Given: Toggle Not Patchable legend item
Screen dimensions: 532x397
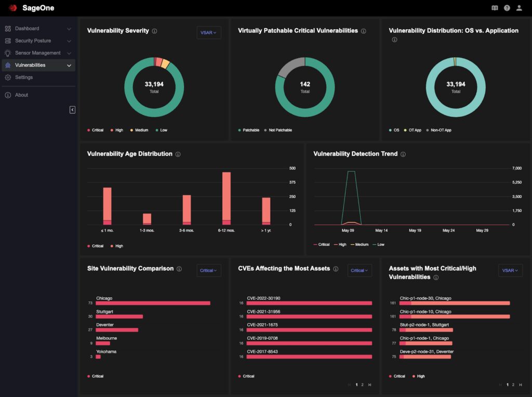Looking at the screenshot, I should (x=278, y=130).
